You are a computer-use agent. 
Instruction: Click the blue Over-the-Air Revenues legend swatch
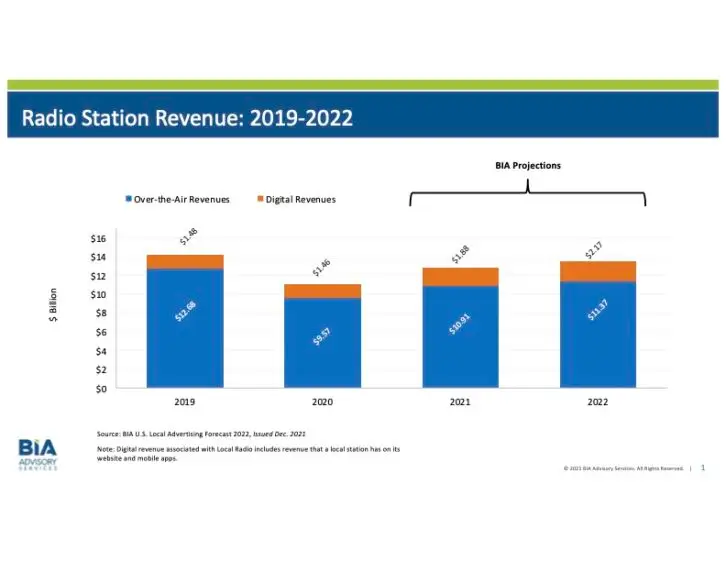[x=129, y=199]
